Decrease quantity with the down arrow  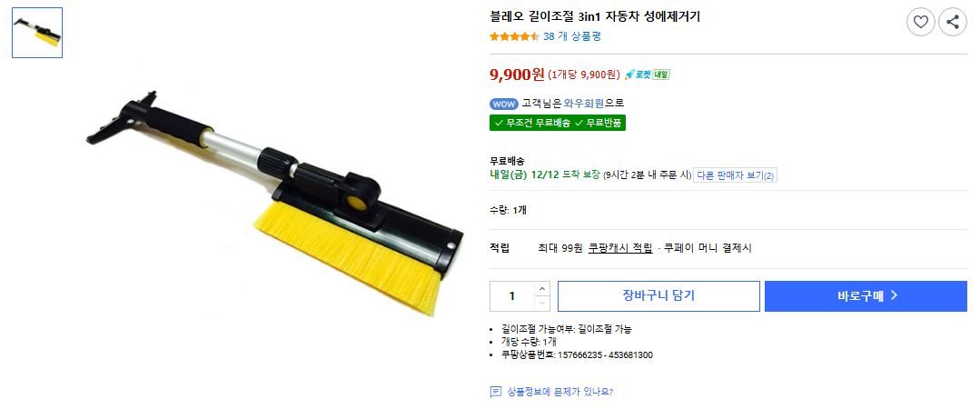542,304
